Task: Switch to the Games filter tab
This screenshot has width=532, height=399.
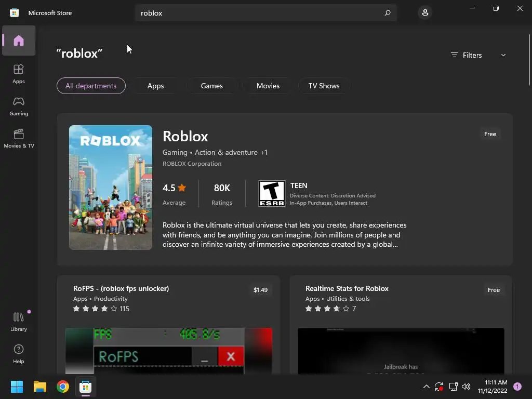Action: point(212,86)
